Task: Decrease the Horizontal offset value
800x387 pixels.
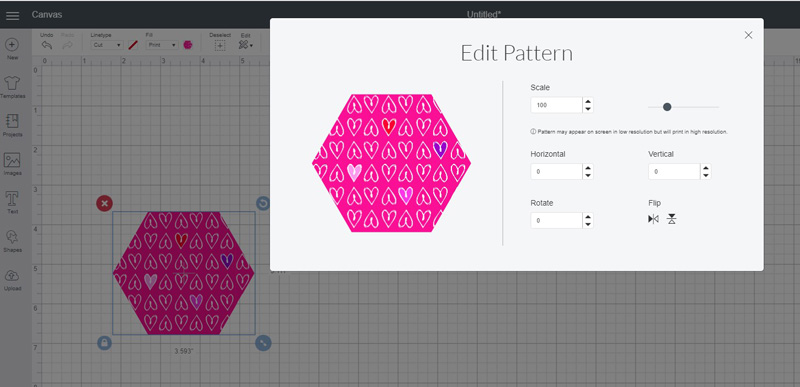Action: click(588, 176)
